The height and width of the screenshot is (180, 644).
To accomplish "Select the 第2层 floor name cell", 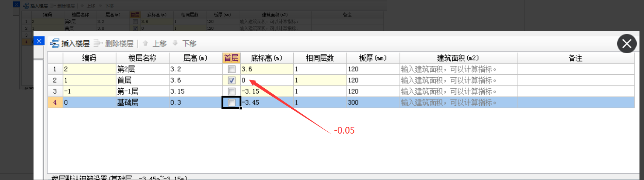I will pyautogui.click(x=142, y=69).
